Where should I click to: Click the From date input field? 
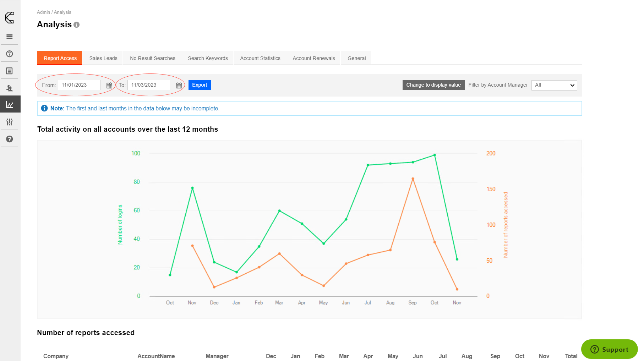coord(79,85)
